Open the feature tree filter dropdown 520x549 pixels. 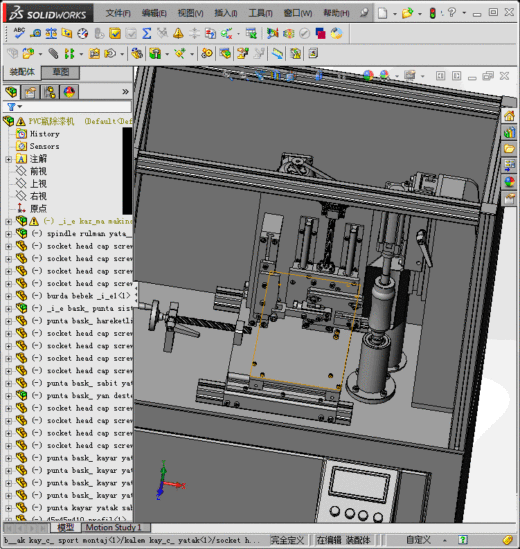pyautogui.click(x=14, y=106)
